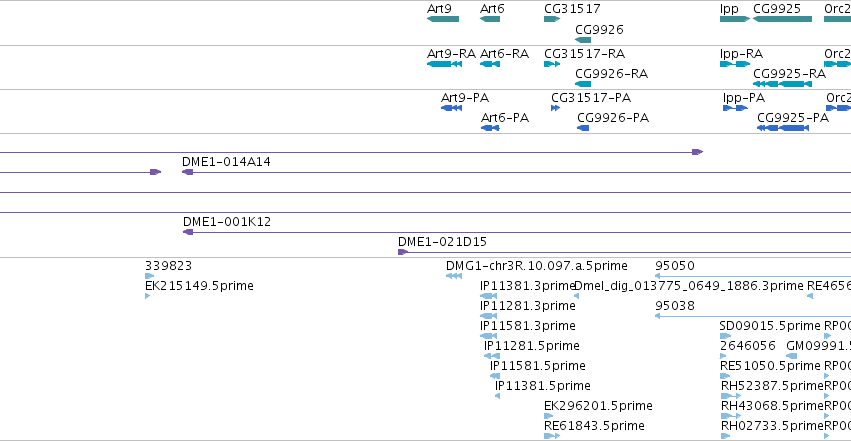This screenshot has width=851, height=441.
Task: Select the IP11281.5prime EST label
Action: pos(531,346)
